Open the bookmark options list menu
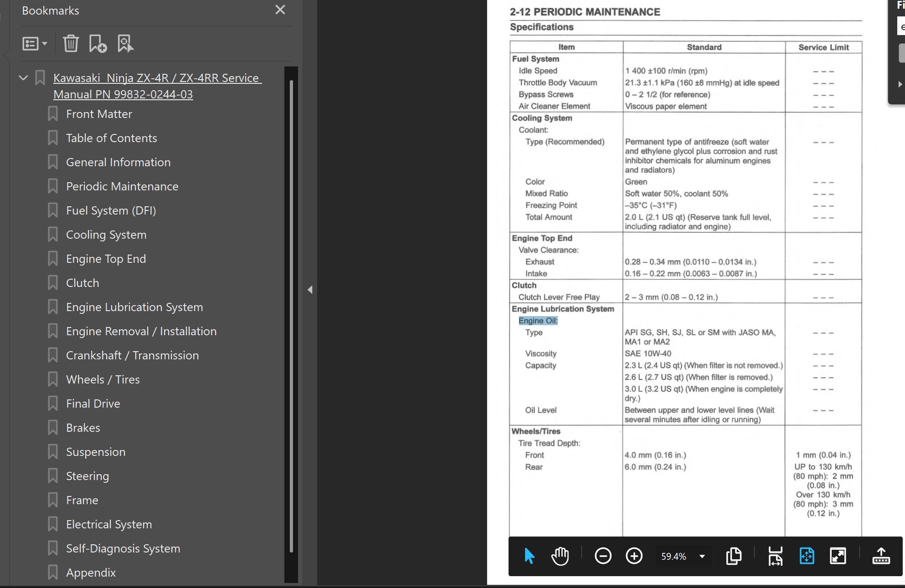Viewport: 905px width, 588px height. pyautogui.click(x=35, y=44)
